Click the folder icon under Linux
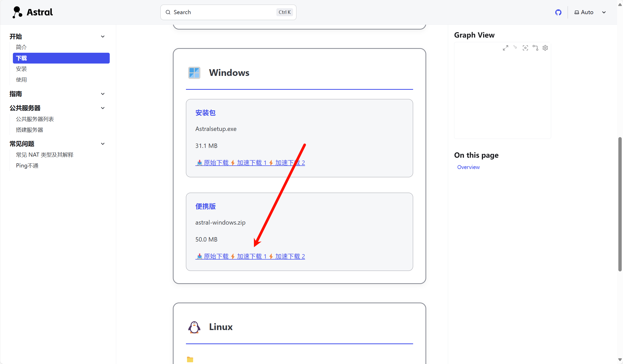This screenshot has width=623, height=364. [190, 359]
